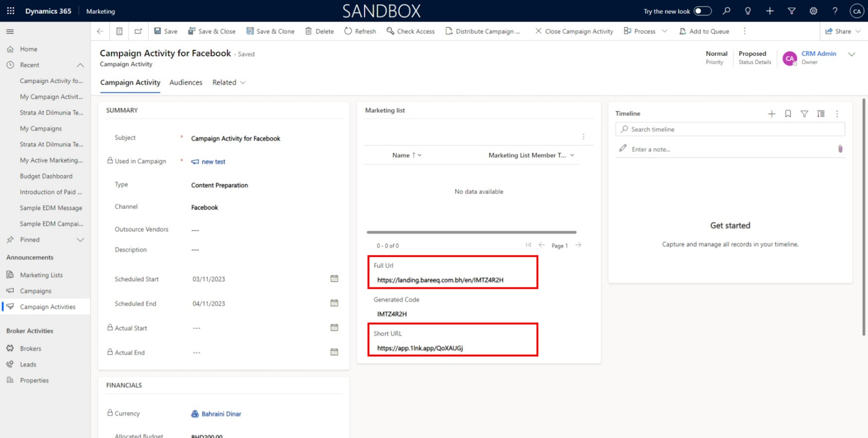Screen dimensions: 868x438
Task: Open Properties in sidebar
Action: pos(34,380)
